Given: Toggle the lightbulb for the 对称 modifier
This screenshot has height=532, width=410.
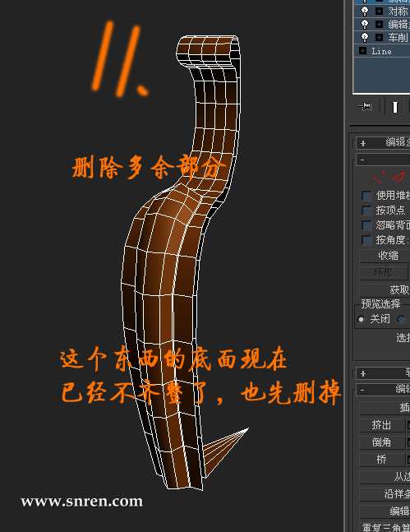Looking at the screenshot, I should tap(365, 12).
